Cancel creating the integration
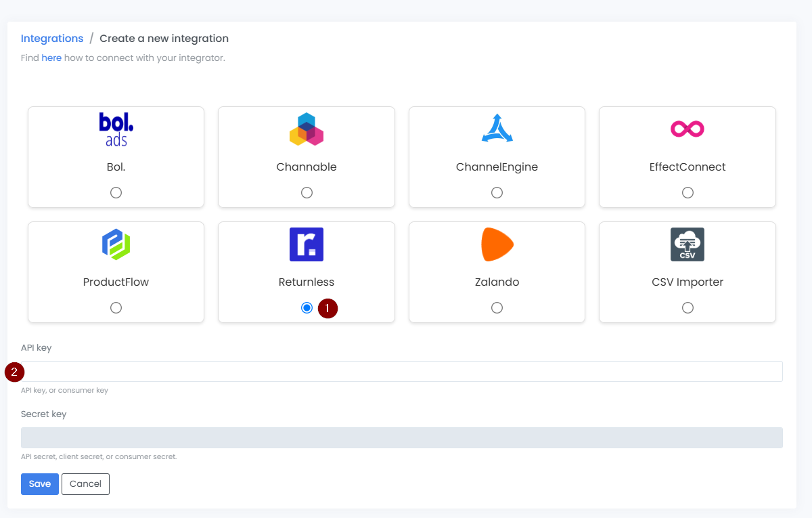 click(85, 484)
